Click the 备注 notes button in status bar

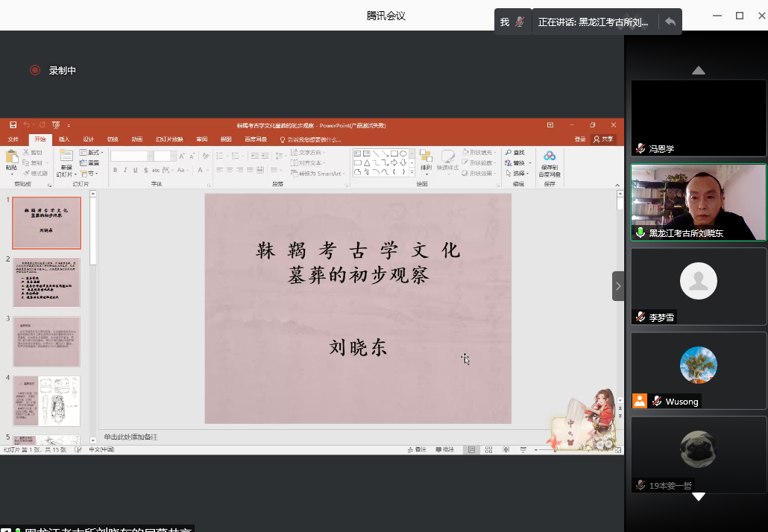pyautogui.click(x=418, y=450)
